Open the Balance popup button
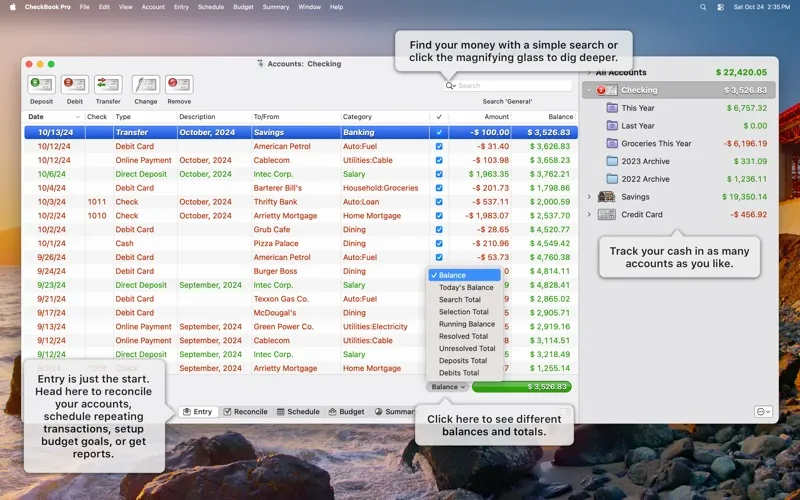The width and height of the screenshot is (800, 500). [447, 387]
